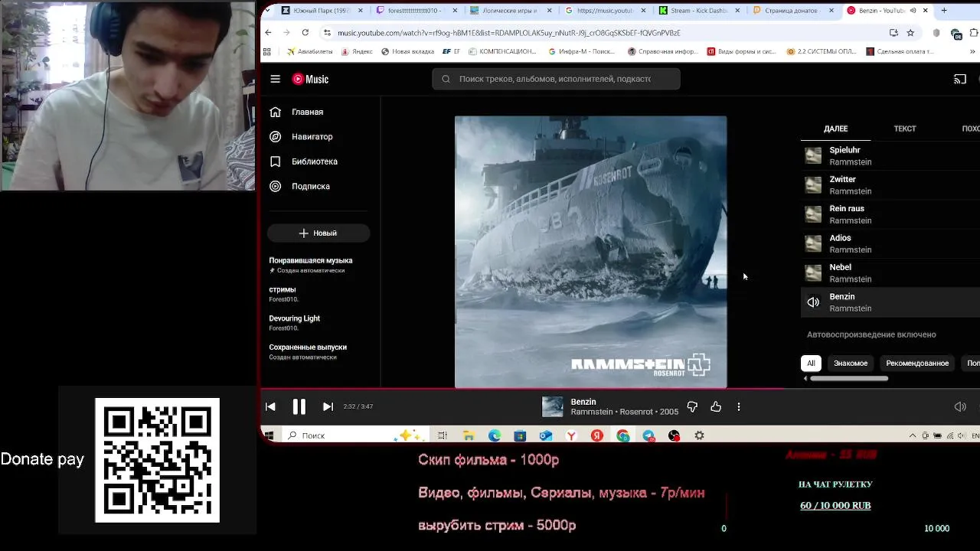This screenshot has width=980, height=551.
Task: Open the YouTube Music hamburger menu
Action: click(x=275, y=79)
